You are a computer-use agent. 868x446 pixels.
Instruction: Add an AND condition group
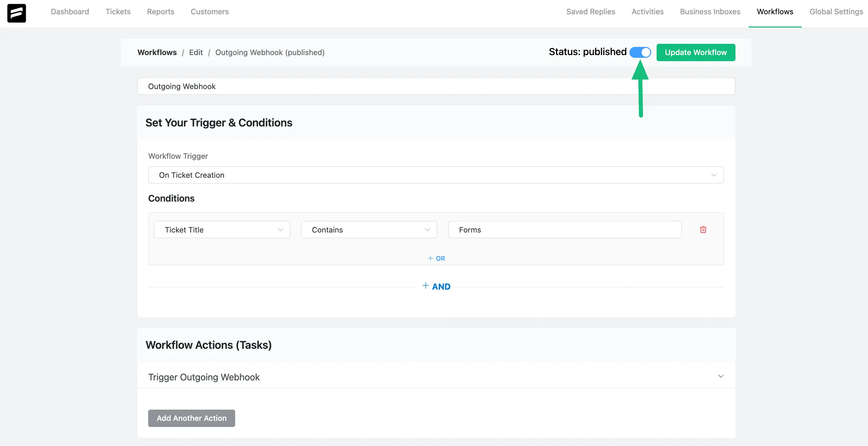pos(436,287)
